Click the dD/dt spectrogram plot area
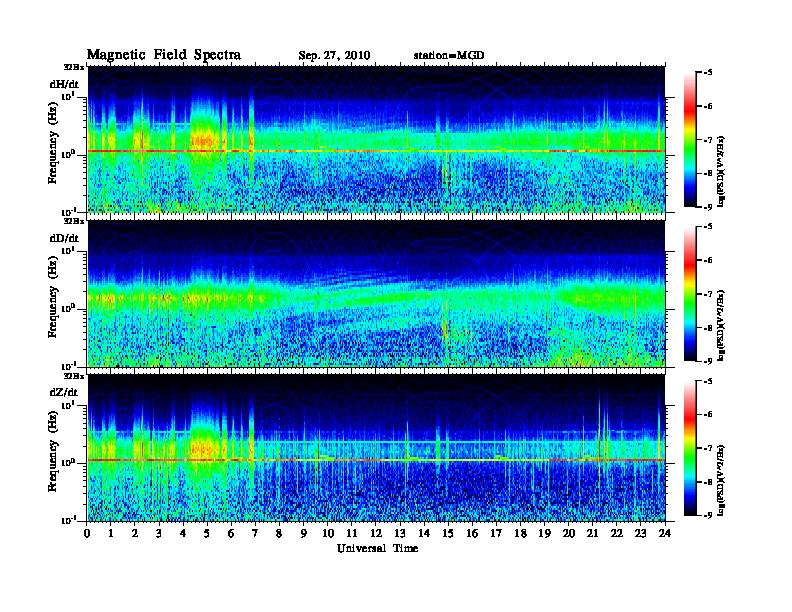The width and height of the screenshot is (792, 612). coord(376,293)
